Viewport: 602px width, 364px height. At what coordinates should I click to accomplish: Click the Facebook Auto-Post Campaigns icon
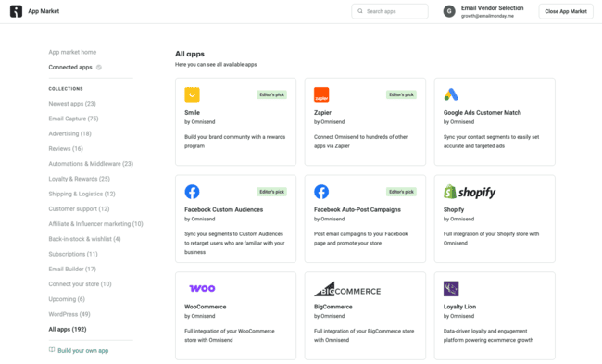(x=321, y=192)
